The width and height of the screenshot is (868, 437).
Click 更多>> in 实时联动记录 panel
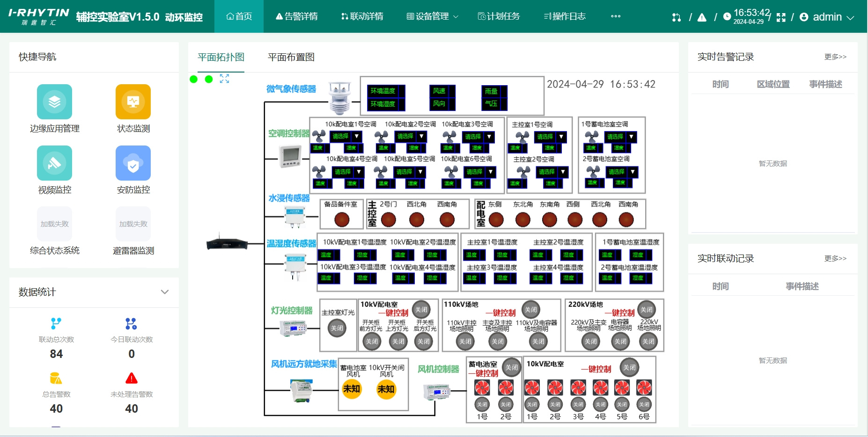coord(835,258)
